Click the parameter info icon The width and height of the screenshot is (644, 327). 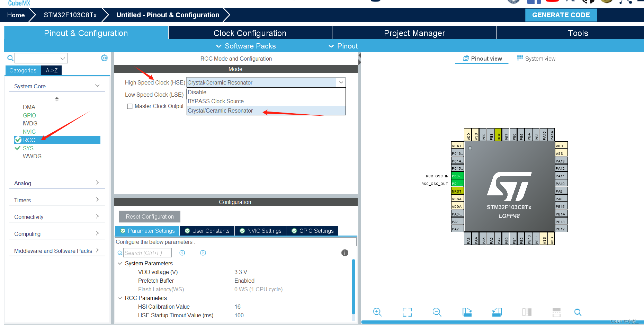[345, 253]
